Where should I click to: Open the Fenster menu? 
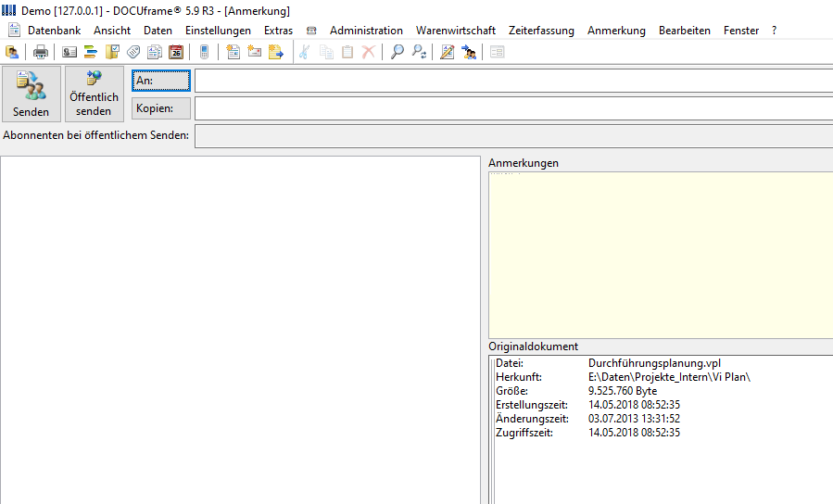tap(741, 31)
